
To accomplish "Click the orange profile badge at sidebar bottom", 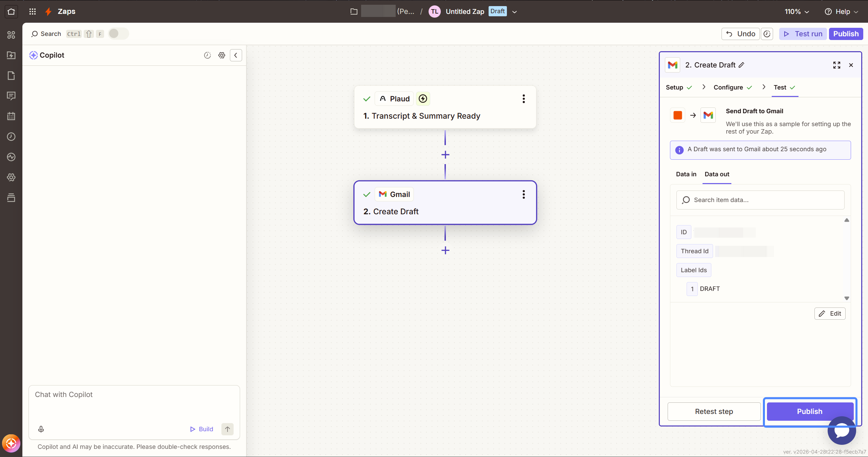I will tap(11, 443).
